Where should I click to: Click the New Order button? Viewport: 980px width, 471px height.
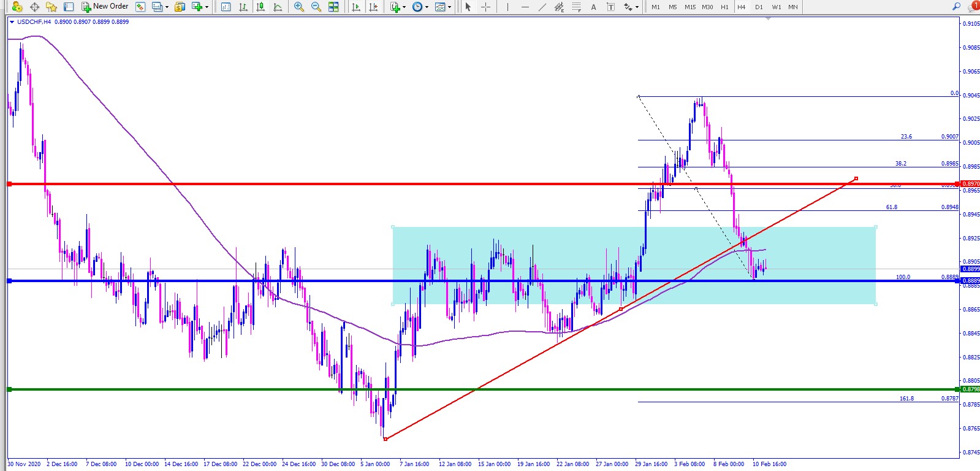(x=105, y=7)
